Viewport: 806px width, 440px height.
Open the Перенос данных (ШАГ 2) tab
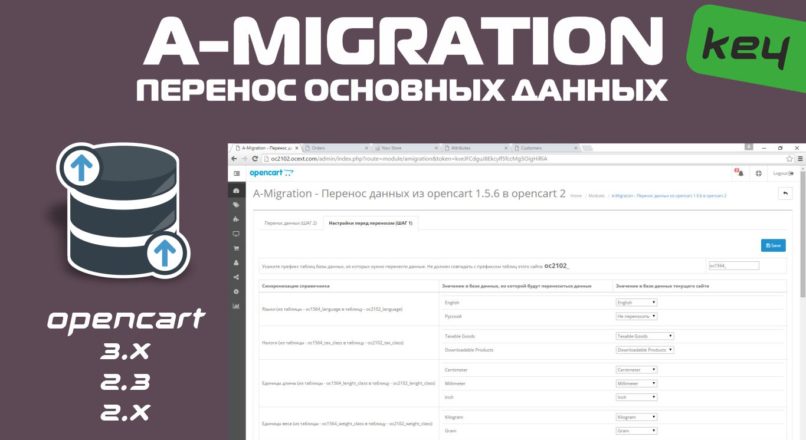point(290,223)
